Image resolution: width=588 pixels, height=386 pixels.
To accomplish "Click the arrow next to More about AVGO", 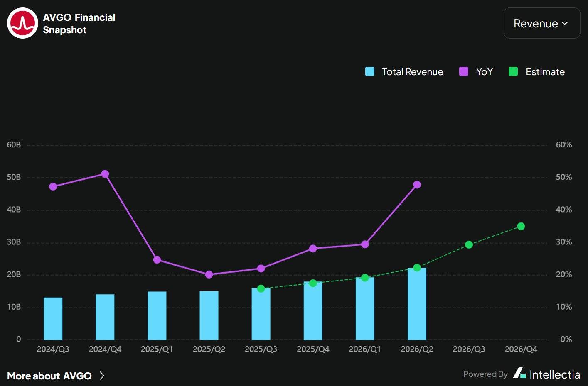I will point(102,376).
